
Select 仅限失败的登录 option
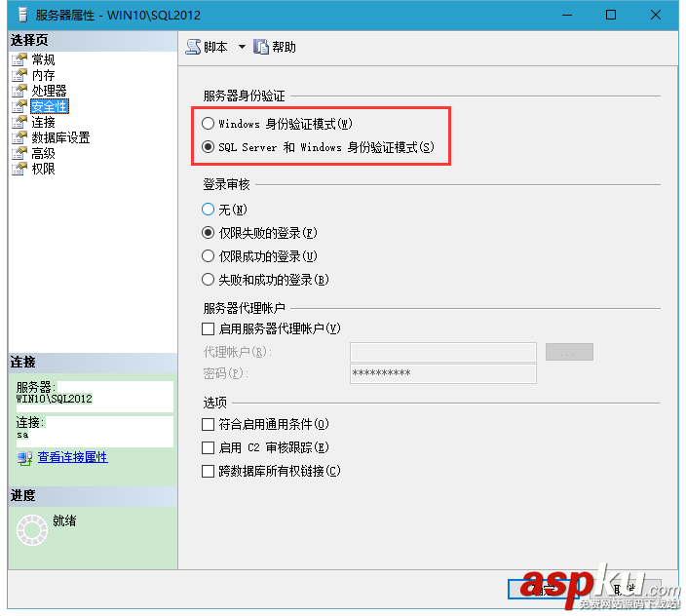point(208,233)
